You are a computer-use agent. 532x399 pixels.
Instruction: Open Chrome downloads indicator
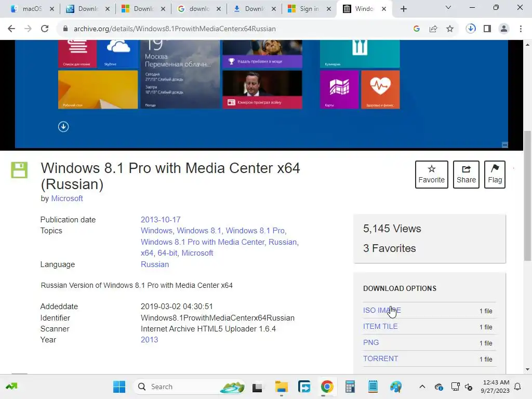point(471,29)
